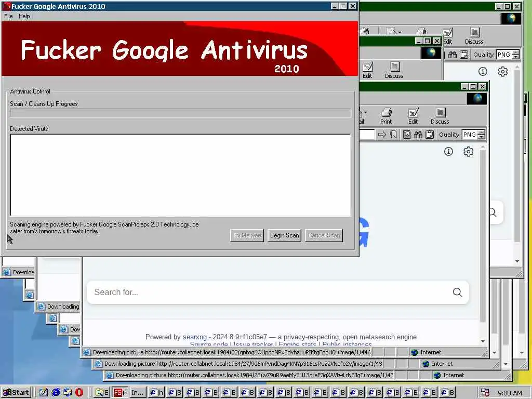This screenshot has width=532, height=399.
Task: Click the down arrow of the front browser scrollbar
Action: click(x=483, y=341)
